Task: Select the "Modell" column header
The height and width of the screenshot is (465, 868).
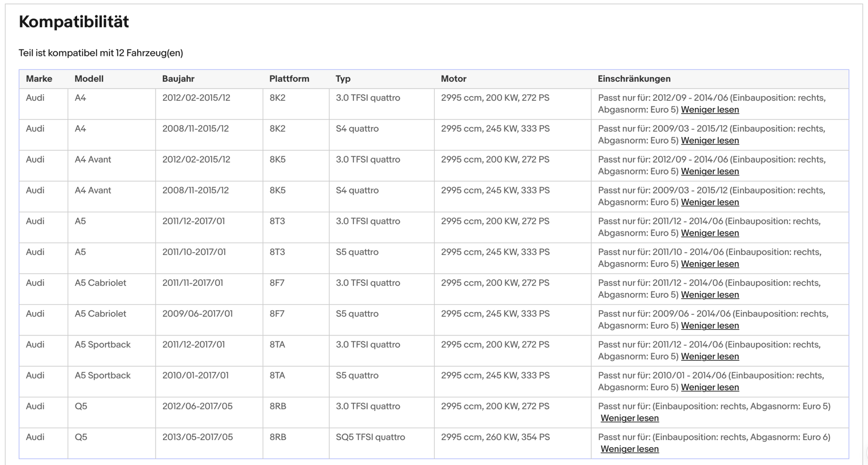Action: click(x=89, y=78)
